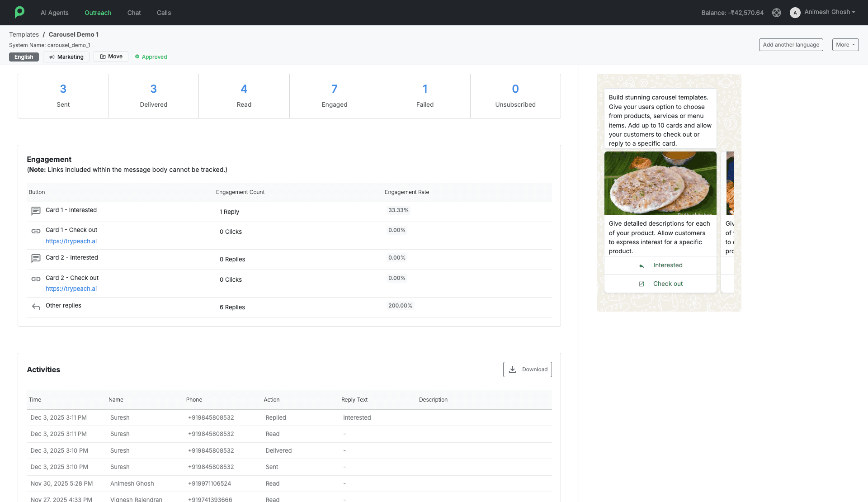Go back to Templates breadcrumb

[x=24, y=34]
